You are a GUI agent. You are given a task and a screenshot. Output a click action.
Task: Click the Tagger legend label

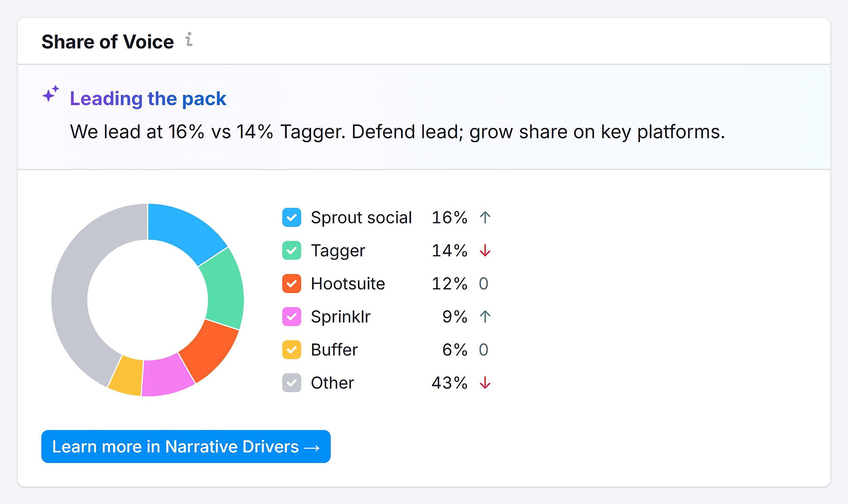click(338, 251)
